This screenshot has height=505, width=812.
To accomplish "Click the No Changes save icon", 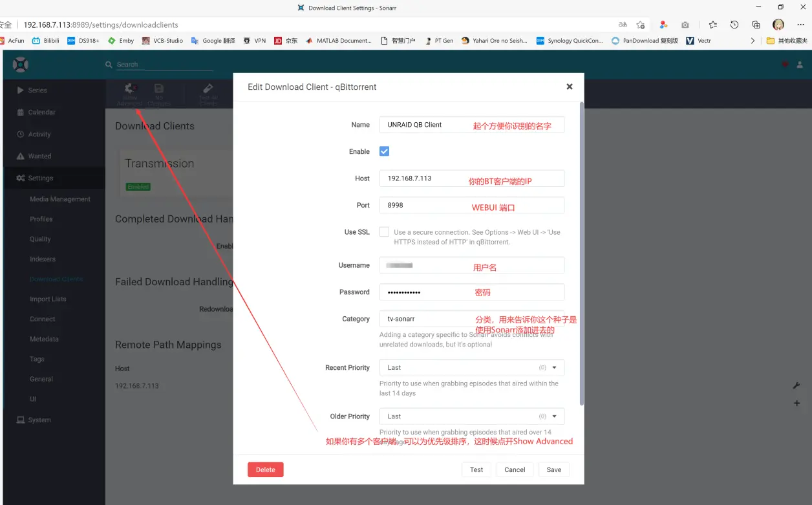I will (159, 89).
